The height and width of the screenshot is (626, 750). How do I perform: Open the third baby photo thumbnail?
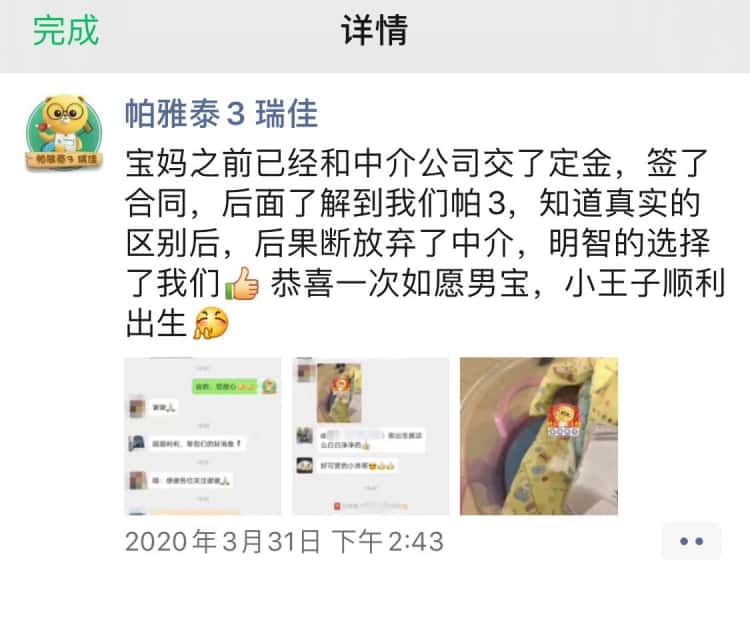(539, 436)
